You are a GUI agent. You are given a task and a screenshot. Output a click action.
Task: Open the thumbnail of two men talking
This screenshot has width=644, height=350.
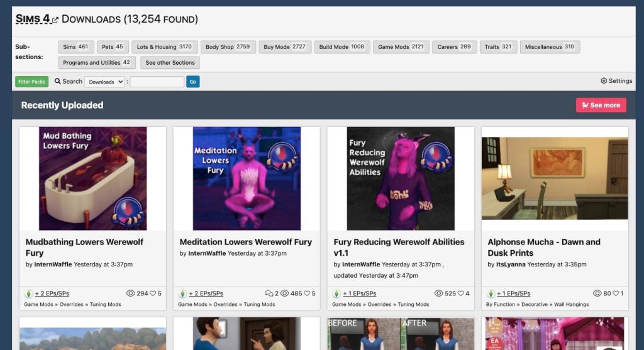click(x=247, y=334)
